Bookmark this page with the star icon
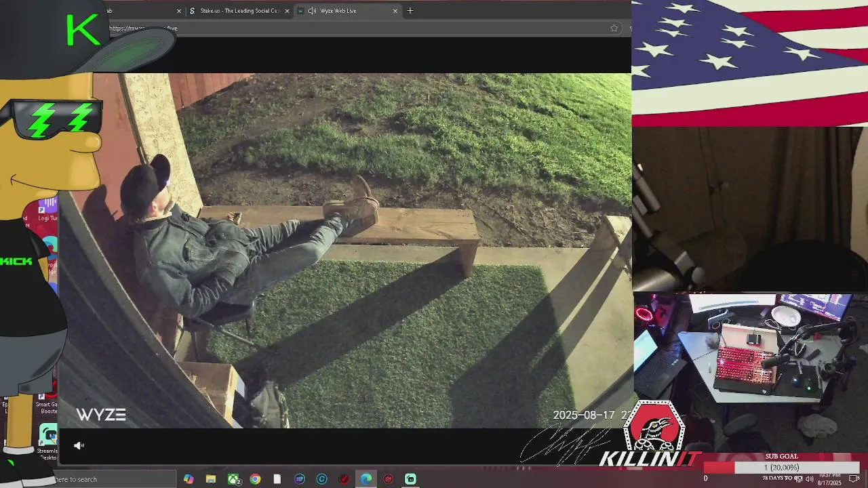The height and width of the screenshot is (488, 868). (x=614, y=28)
